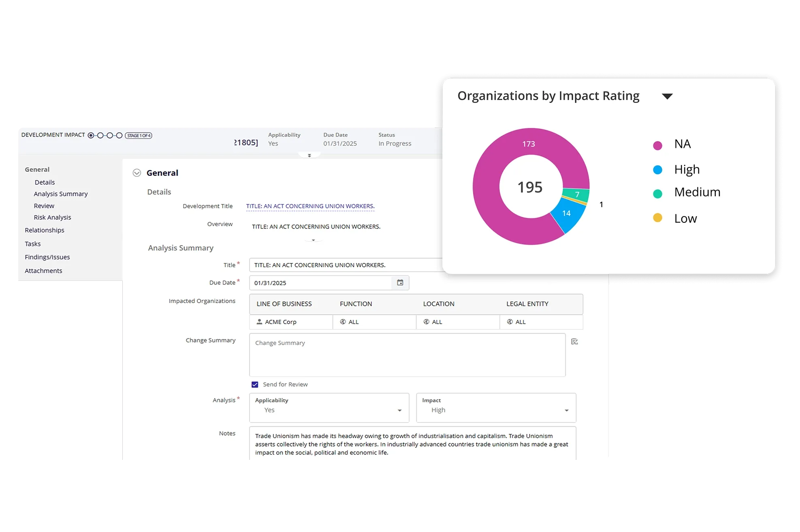Click the globe icon under FUNCTION column
The height and width of the screenshot is (532, 800).
tap(343, 322)
